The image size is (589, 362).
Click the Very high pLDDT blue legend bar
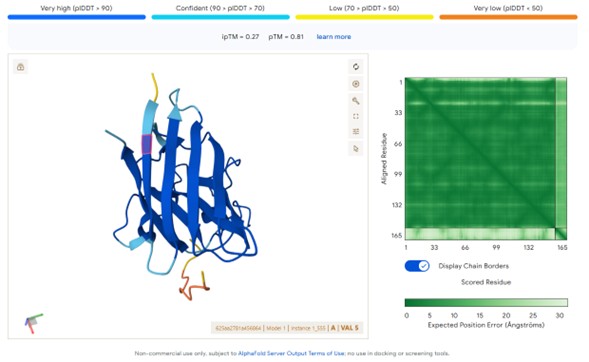77,17
